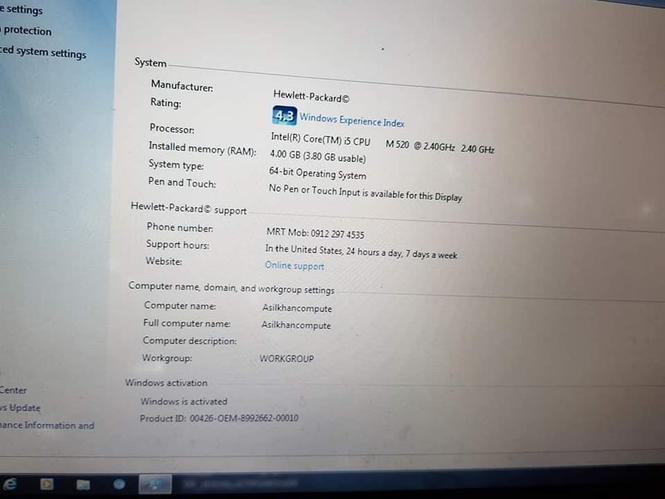
Task: Click the Windows activation section heading
Action: [x=166, y=382]
